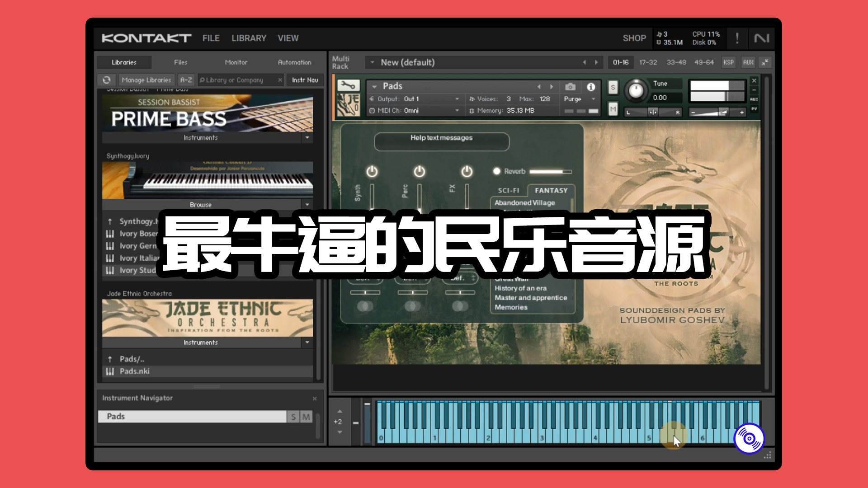
Task: Mute the Pads instrument header
Action: pyautogui.click(x=613, y=109)
